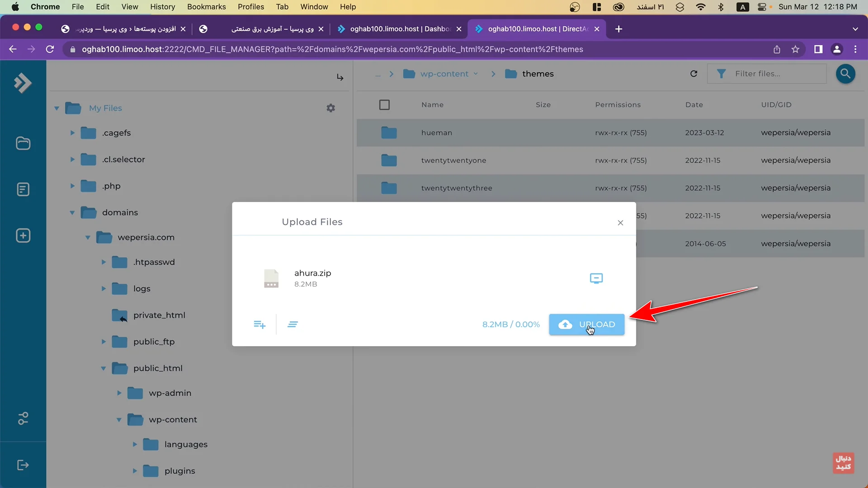
Task: Click the share page icon in address bar
Action: (x=777, y=49)
